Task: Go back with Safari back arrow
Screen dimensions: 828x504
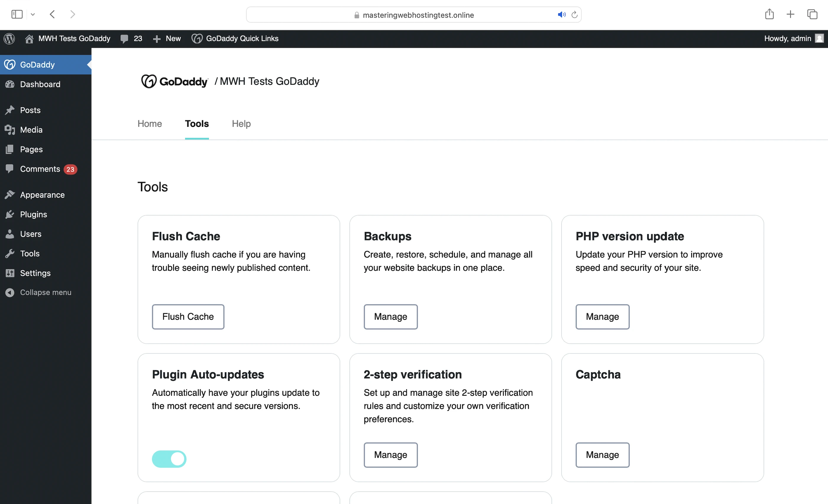Action: (52, 14)
